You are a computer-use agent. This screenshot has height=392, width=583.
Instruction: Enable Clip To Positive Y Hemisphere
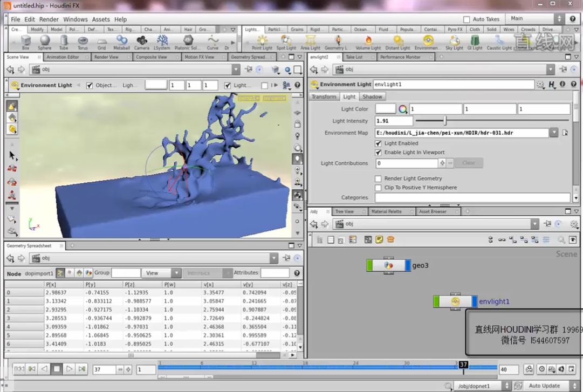tap(378, 188)
